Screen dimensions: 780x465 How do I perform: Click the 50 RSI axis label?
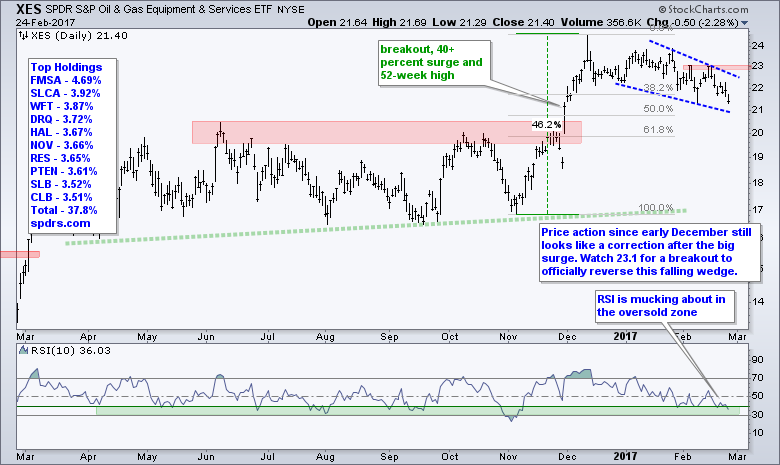(x=758, y=396)
